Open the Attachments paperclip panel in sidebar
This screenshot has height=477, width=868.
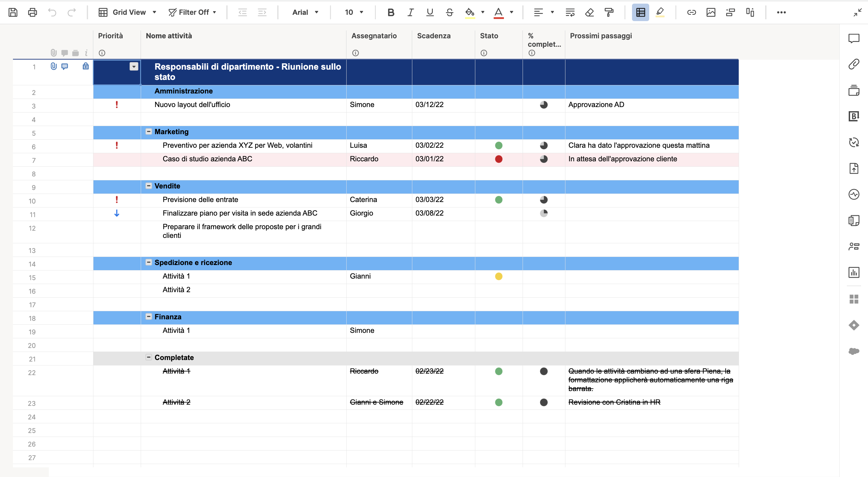pyautogui.click(x=854, y=64)
